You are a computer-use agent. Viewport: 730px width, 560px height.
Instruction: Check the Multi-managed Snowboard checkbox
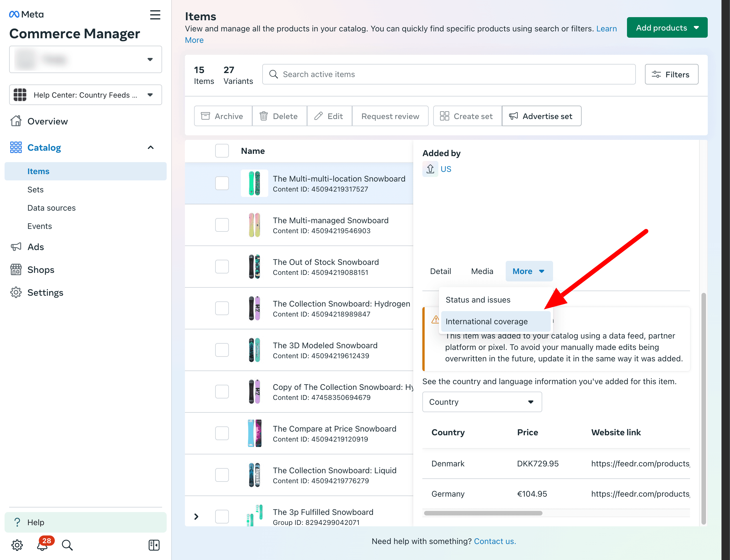[x=222, y=225]
